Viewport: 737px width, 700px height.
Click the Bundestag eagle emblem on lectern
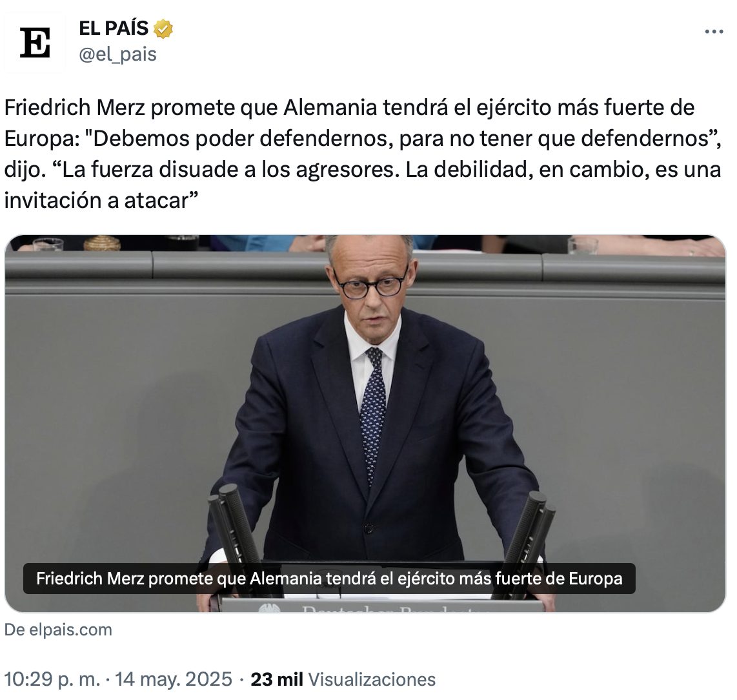(269, 608)
